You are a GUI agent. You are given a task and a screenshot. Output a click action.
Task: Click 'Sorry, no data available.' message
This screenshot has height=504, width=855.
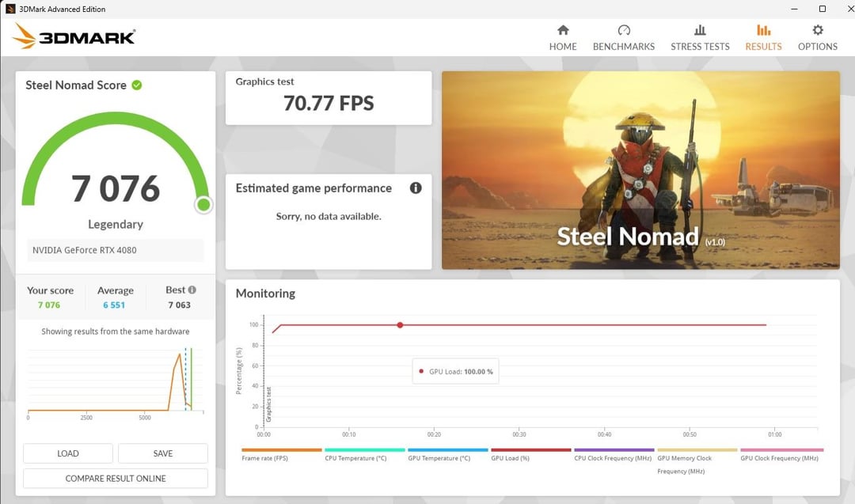coord(329,216)
